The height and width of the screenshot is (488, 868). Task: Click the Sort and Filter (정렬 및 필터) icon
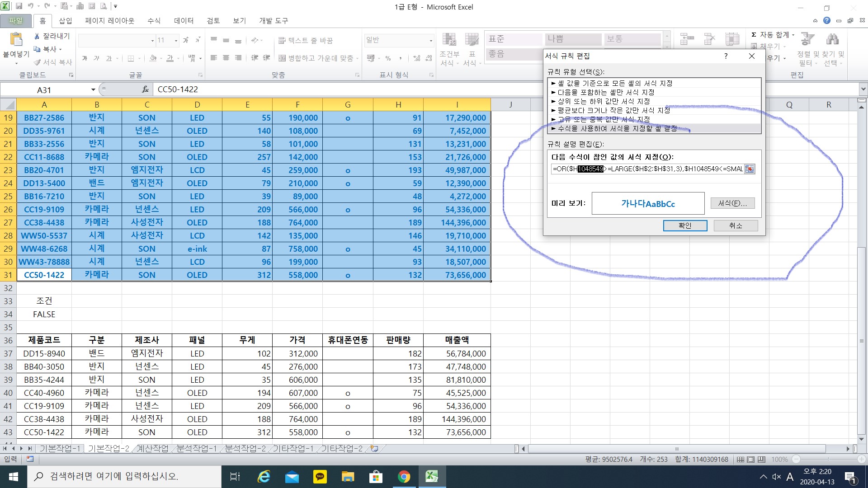(808, 40)
